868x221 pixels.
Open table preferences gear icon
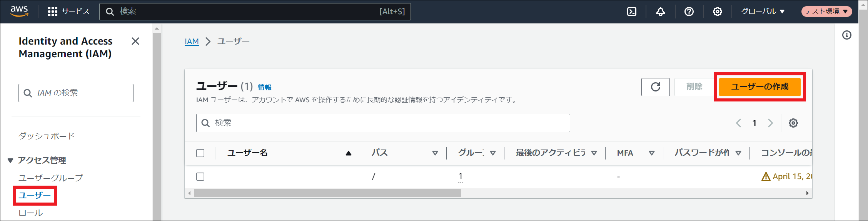click(x=793, y=123)
